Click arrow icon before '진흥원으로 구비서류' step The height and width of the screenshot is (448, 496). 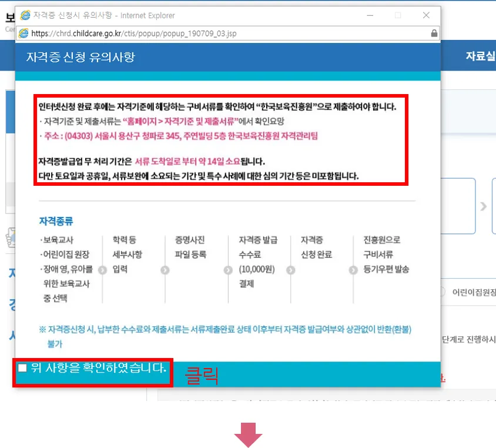[353, 270]
